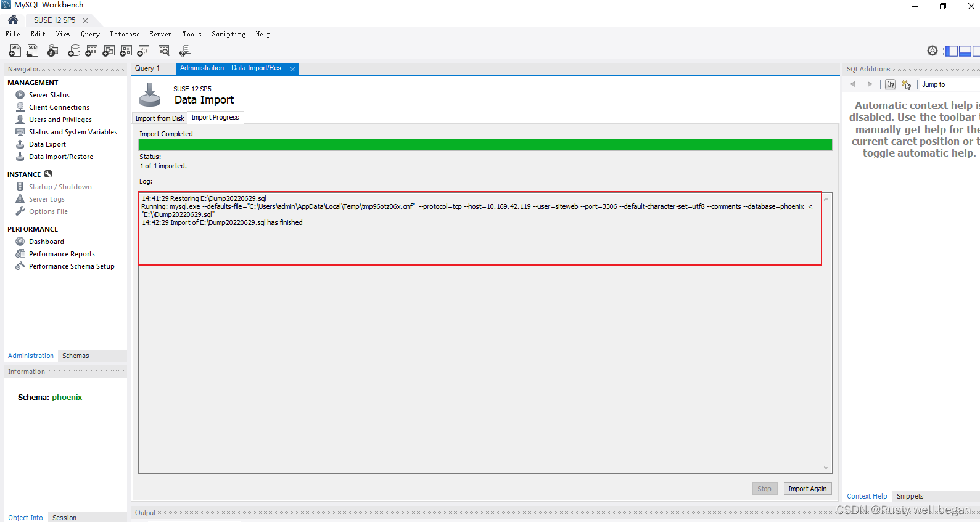Open the object inspector icon
The image size is (980, 522).
(x=53, y=51)
